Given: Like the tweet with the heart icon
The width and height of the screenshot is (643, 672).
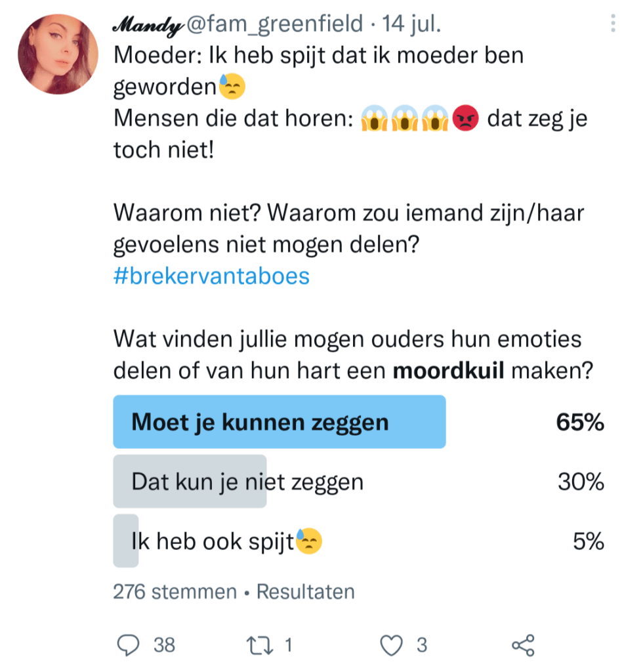Looking at the screenshot, I should coord(392,645).
